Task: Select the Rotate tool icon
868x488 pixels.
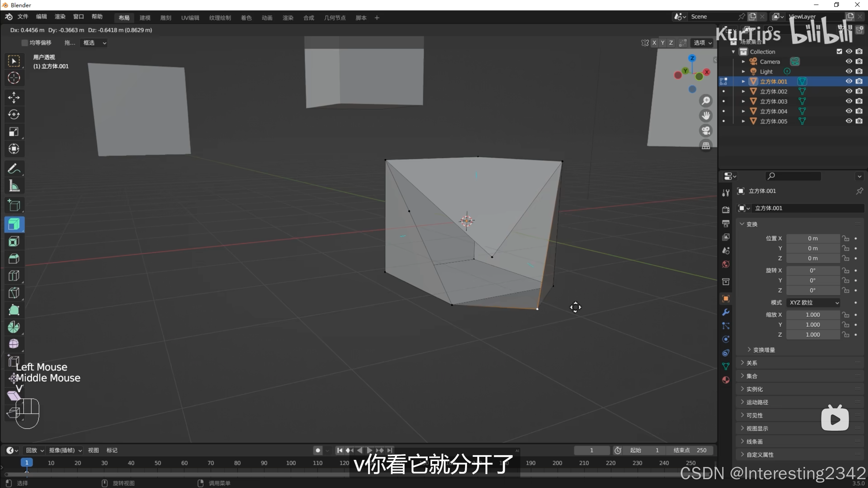Action: 14,115
